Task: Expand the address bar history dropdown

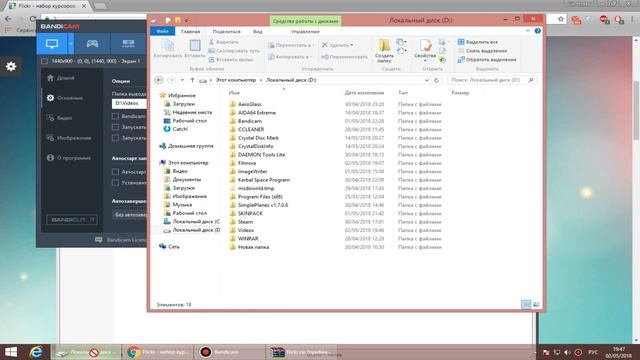Action: [x=427, y=80]
